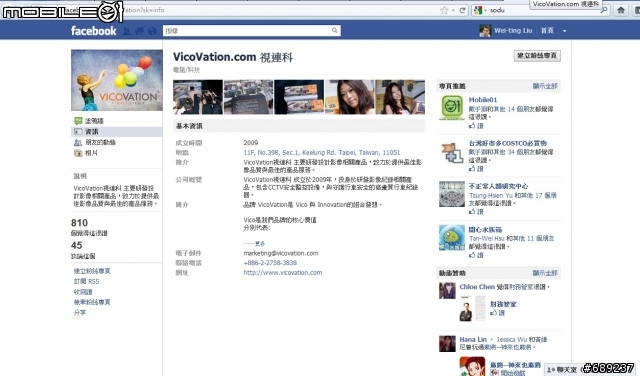Screen dimensions: 640x376
Task: Open friend requests icon in header
Action: point(127,31)
